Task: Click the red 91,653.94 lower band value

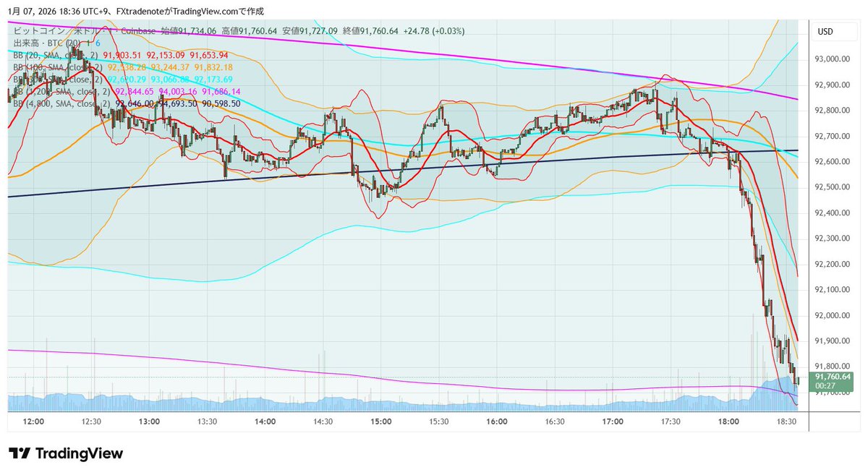Action: click(209, 55)
